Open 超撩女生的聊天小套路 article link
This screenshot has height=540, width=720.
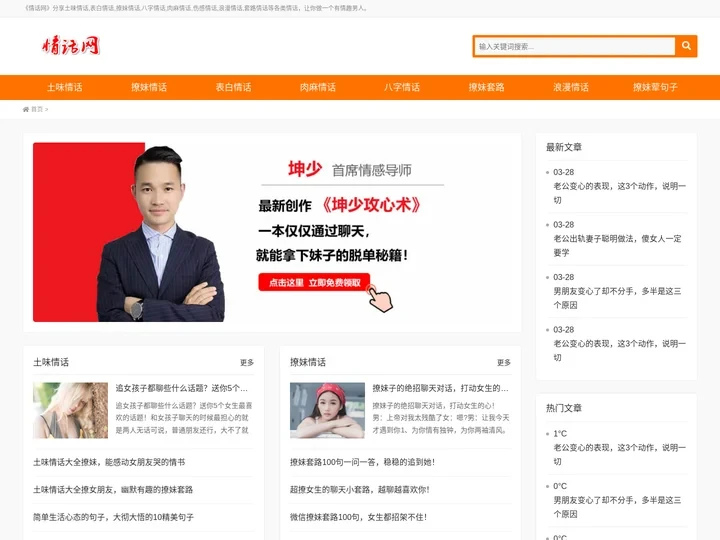(x=360, y=490)
